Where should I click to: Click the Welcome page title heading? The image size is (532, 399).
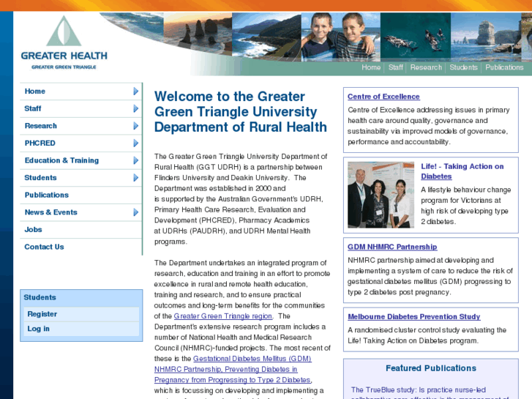(x=240, y=112)
